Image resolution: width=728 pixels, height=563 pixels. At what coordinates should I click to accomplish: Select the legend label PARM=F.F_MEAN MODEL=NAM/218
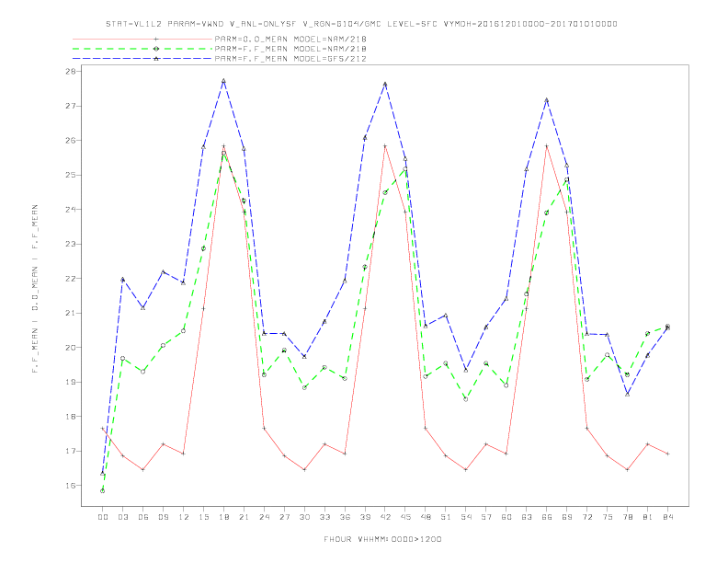click(290, 49)
